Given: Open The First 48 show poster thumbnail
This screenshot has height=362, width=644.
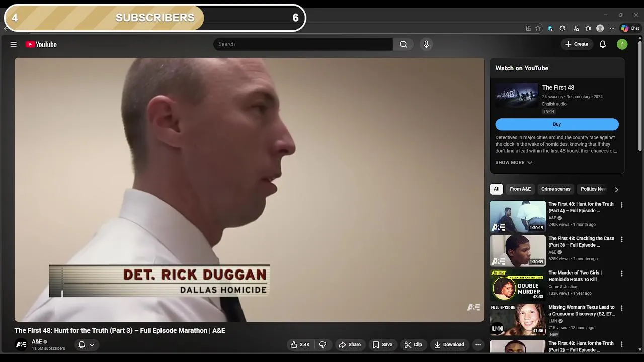Looking at the screenshot, I should 517,96.
